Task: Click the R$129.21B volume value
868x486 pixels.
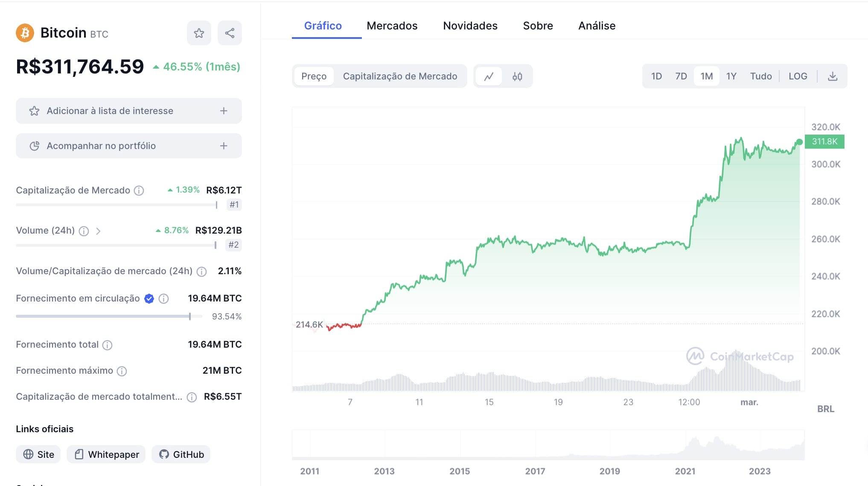Action: click(218, 230)
